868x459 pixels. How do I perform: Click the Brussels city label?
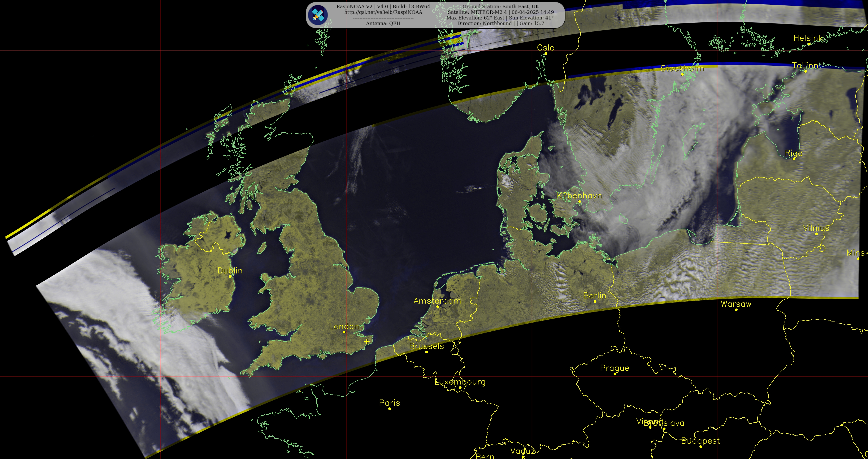click(x=426, y=346)
